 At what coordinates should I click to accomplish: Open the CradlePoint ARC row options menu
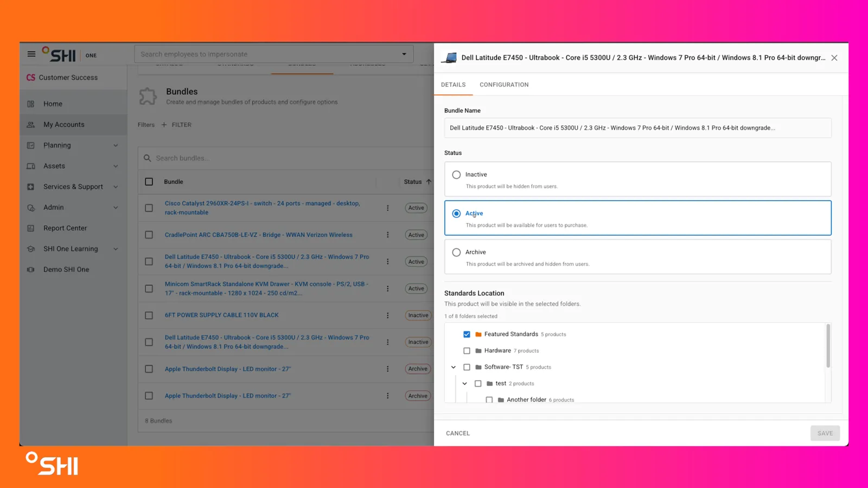pos(387,235)
